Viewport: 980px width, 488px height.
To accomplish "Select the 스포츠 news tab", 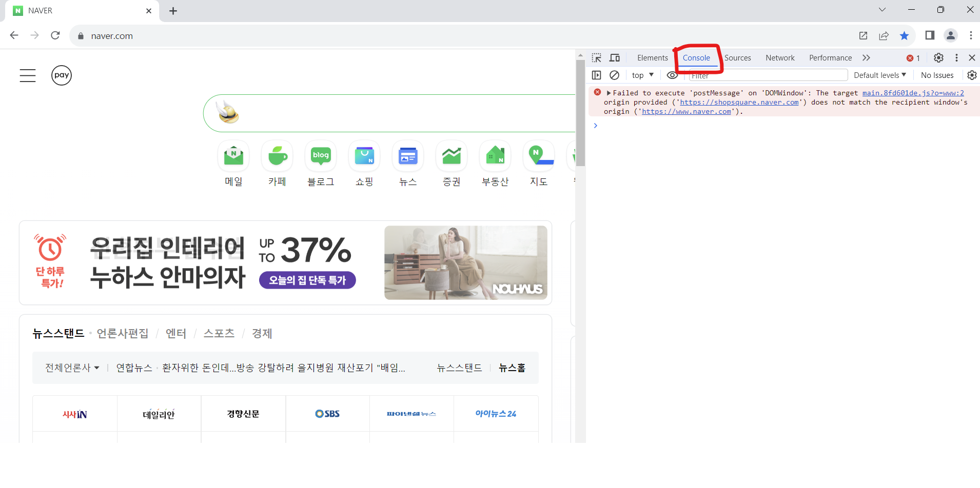I will point(219,333).
